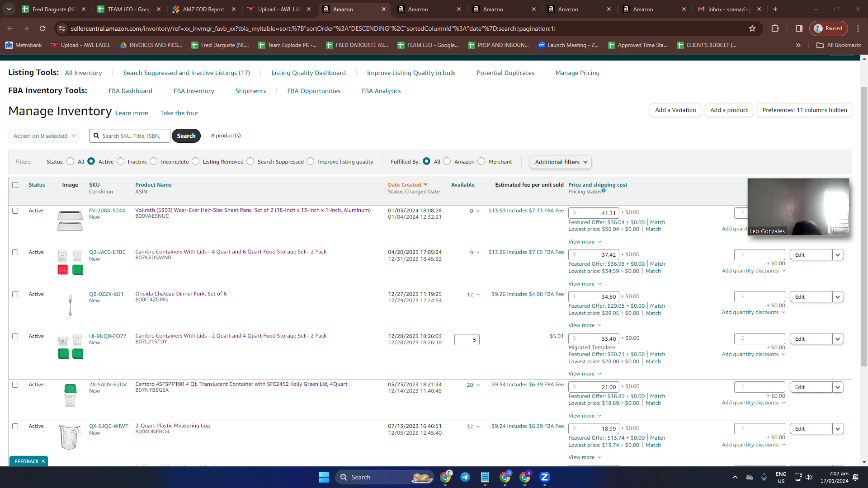Open Chrome side panel icon
Image resolution: width=868 pixels, height=488 pixels.
click(x=799, y=28)
